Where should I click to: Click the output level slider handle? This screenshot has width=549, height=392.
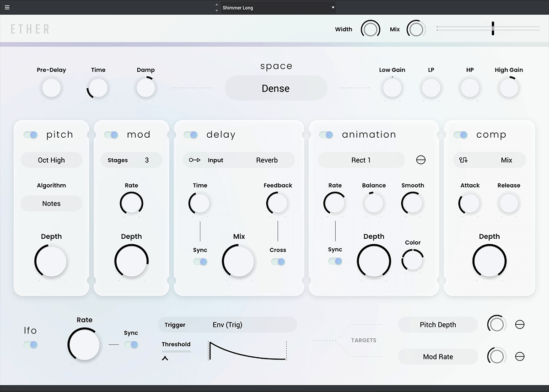[493, 28]
